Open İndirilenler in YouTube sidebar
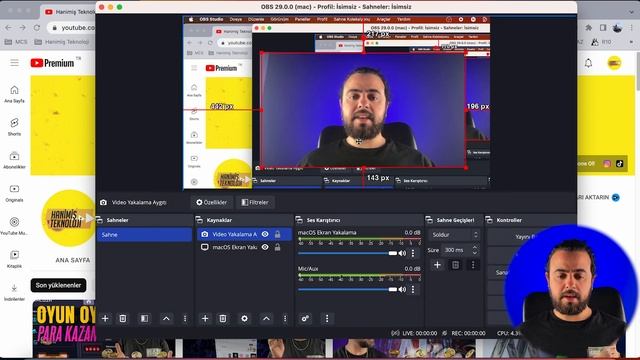 click(14, 293)
